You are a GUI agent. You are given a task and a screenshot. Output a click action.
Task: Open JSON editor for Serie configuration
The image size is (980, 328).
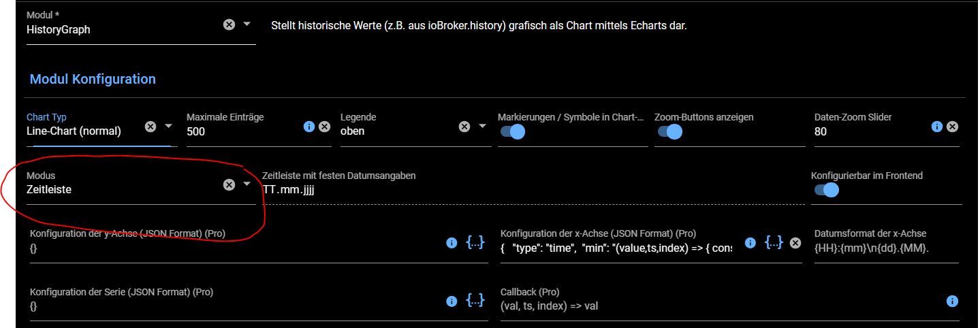pyautogui.click(x=475, y=300)
